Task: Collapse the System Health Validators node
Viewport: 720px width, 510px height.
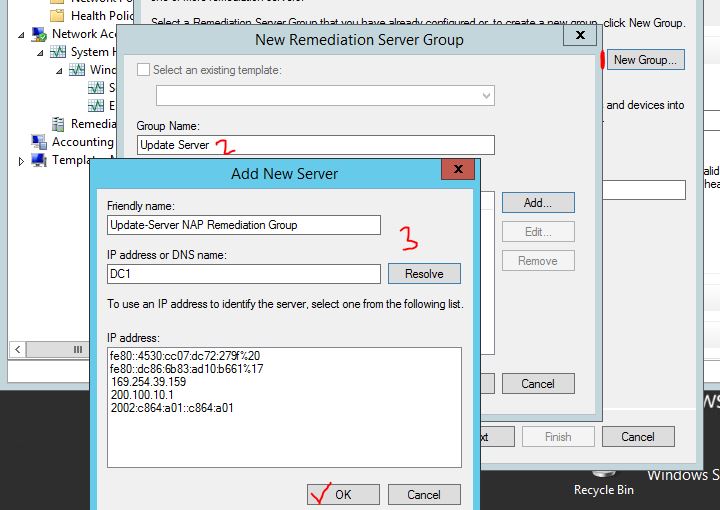Action: tap(40, 53)
